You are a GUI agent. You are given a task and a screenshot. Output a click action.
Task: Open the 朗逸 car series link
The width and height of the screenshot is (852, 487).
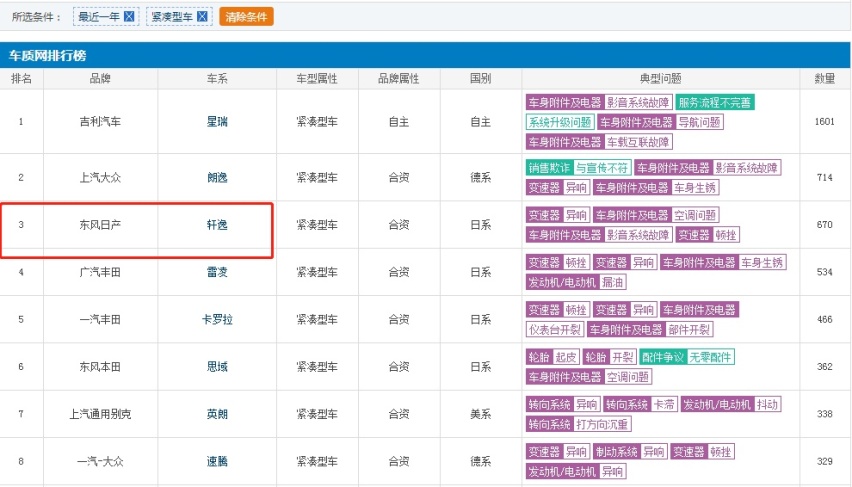[x=217, y=178]
